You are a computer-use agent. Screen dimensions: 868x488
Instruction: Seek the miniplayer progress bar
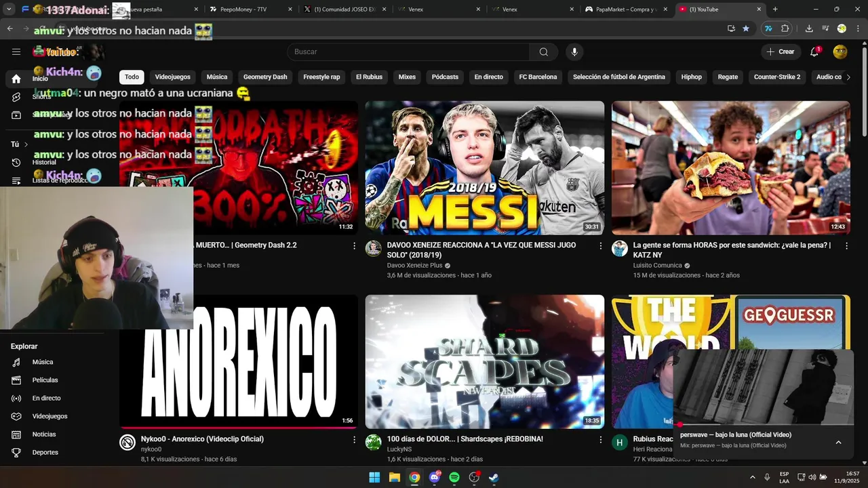tap(764, 425)
